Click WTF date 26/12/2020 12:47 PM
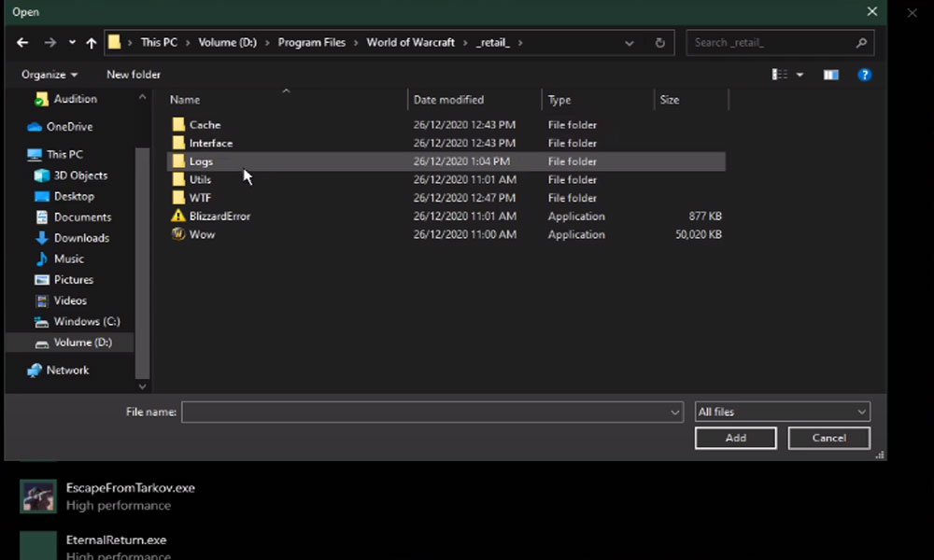The height and width of the screenshot is (560, 934). click(x=464, y=198)
